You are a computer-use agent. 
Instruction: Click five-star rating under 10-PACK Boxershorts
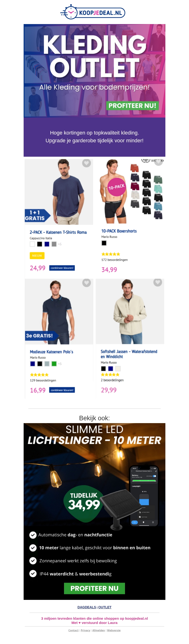(x=111, y=254)
